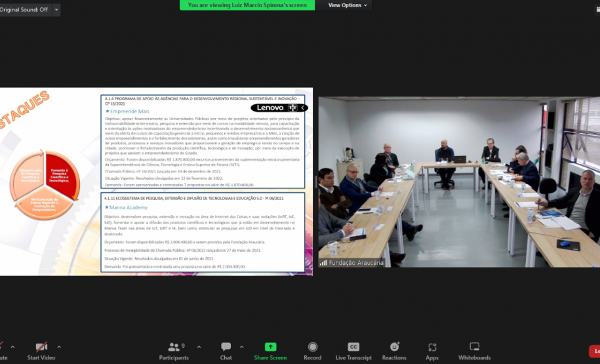Click the red Leave button
Viewport: 600px width, 364px height.
point(595,351)
